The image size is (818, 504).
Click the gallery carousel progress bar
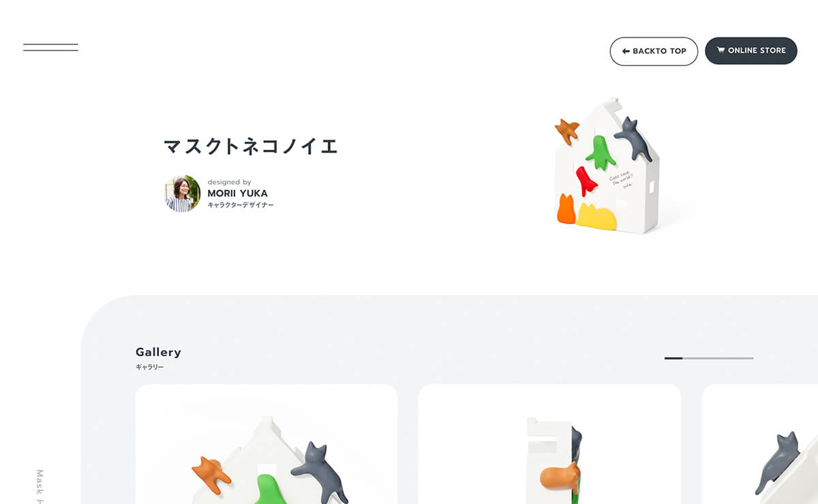709,358
